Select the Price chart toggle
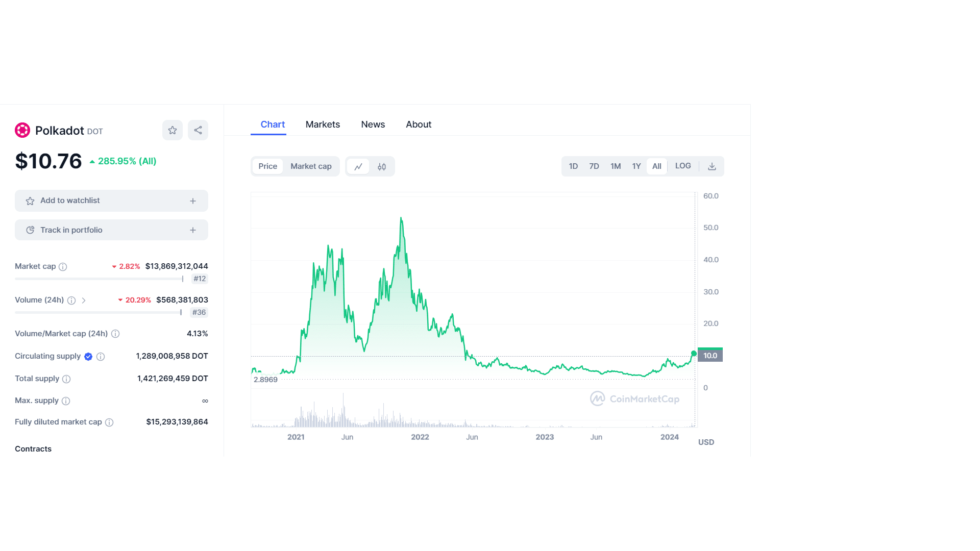 point(267,166)
